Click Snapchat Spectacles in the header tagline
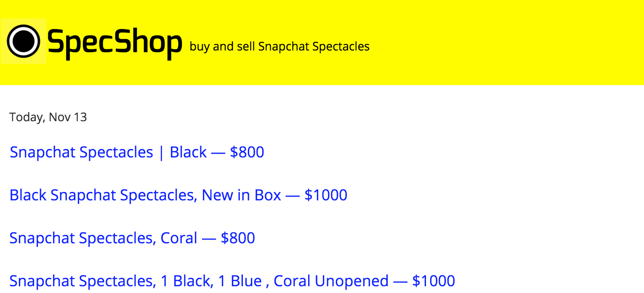644x293 pixels. point(314,46)
